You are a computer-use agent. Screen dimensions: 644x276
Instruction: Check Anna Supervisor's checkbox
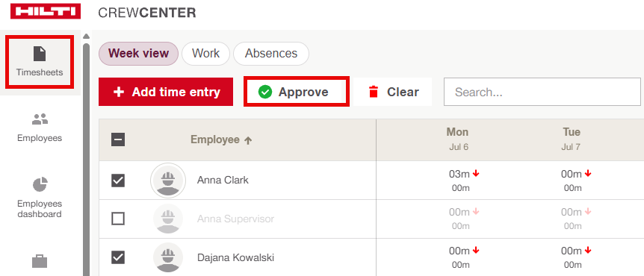point(118,219)
